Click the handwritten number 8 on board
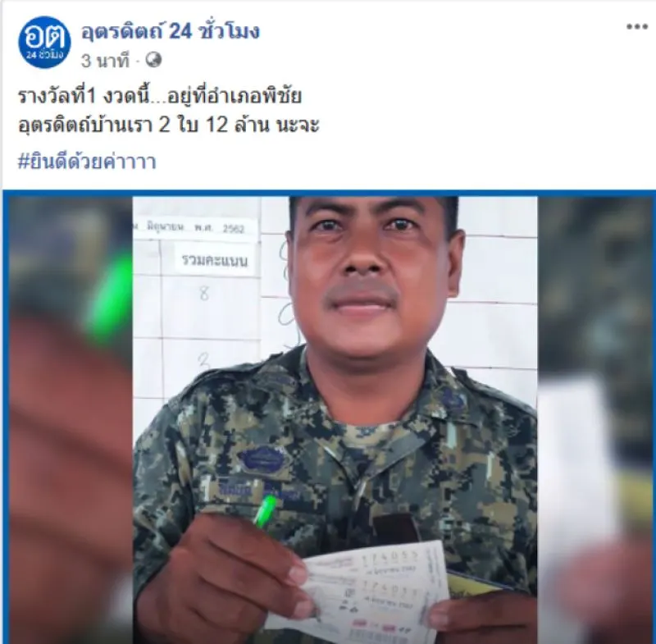Screen dimensions: 656x644 coord(203,293)
